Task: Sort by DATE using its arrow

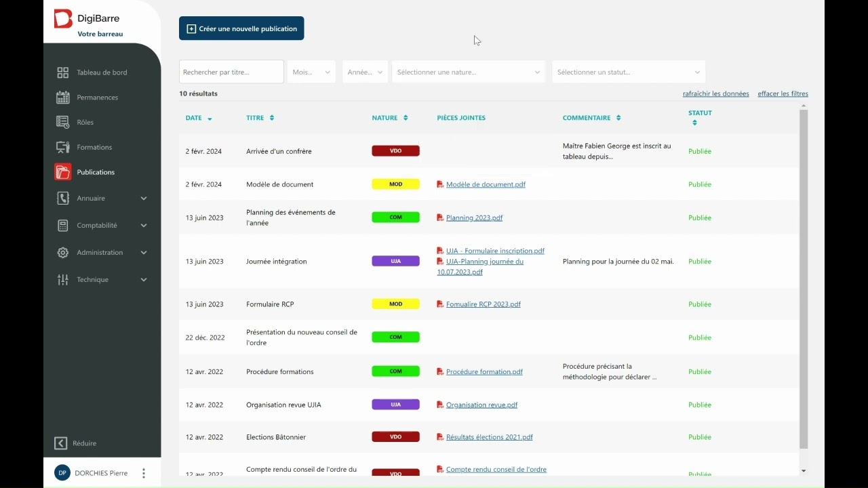Action: 210,119
